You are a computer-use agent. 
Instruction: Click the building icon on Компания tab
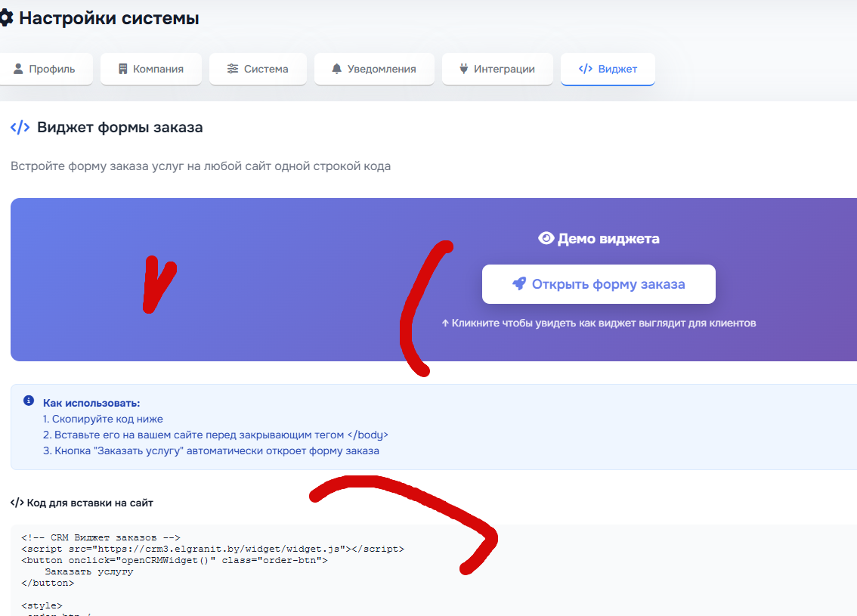point(123,69)
